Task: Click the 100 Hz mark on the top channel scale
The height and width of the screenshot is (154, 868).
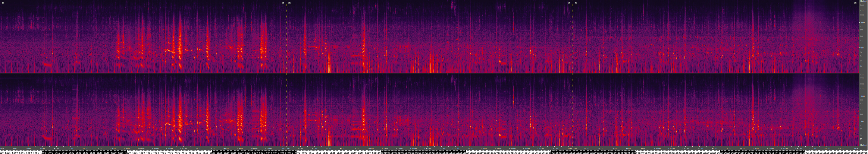Action: pos(862,48)
